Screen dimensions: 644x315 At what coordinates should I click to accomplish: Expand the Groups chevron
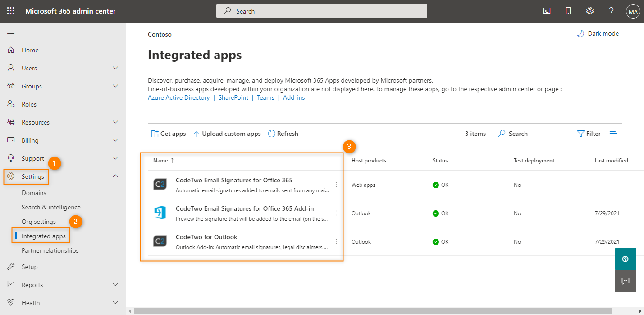(115, 86)
